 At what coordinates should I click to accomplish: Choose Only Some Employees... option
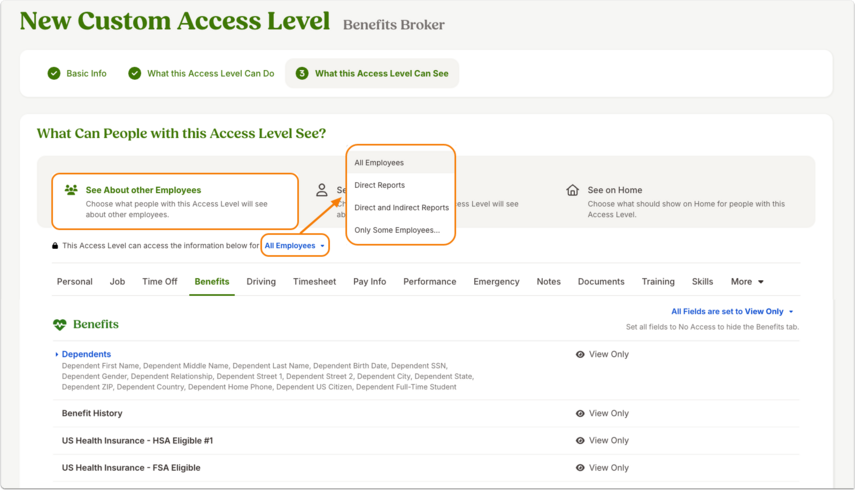point(400,230)
